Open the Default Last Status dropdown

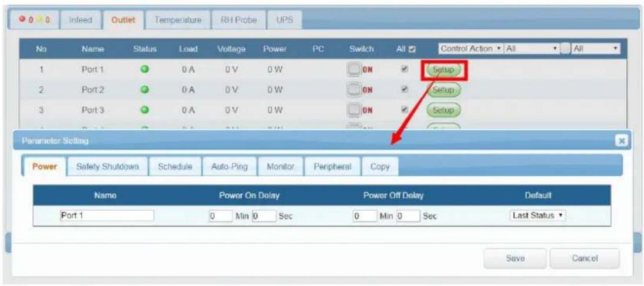[x=537, y=216]
